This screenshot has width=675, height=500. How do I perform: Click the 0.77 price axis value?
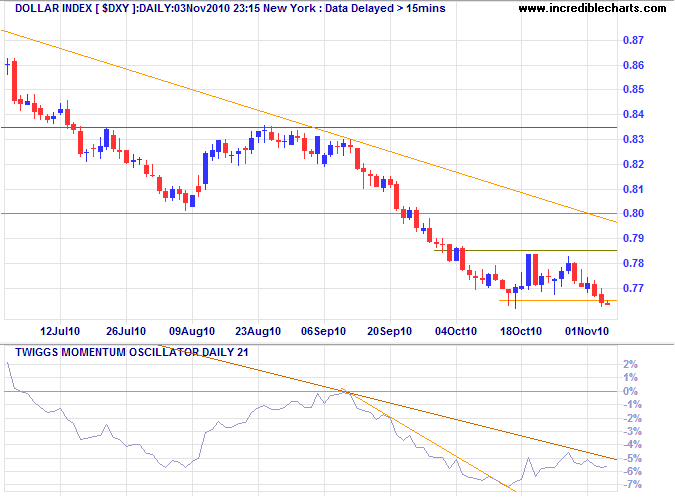[x=633, y=288]
